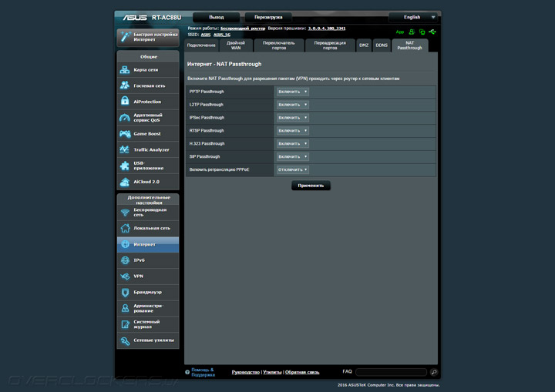Open the PPTP Passthrough dropdown
The image size is (555, 392).
pyautogui.click(x=293, y=92)
